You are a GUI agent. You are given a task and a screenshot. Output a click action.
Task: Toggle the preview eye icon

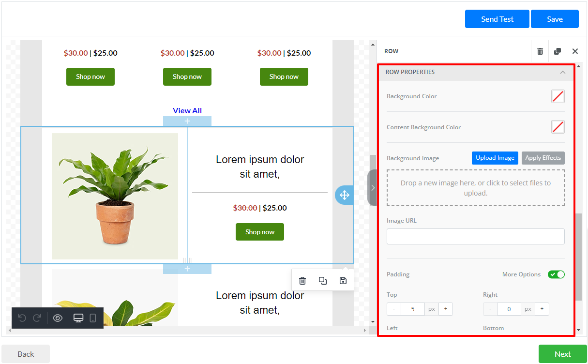[x=58, y=318]
